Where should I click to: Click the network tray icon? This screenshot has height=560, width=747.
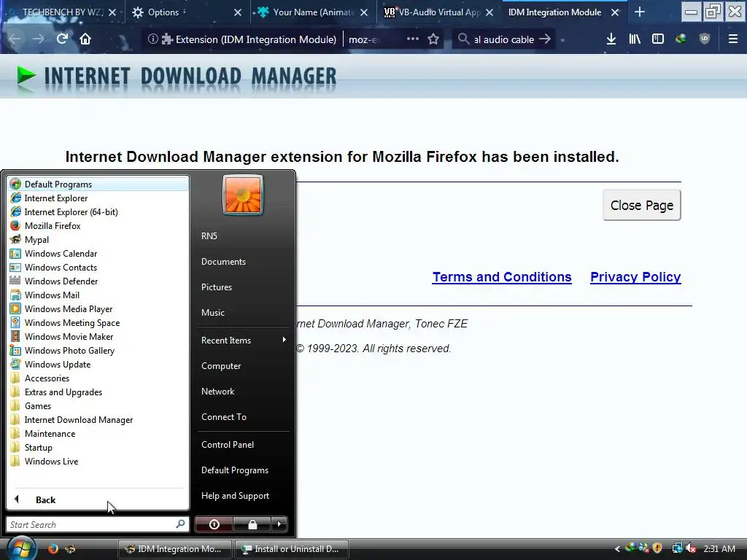[677, 548]
